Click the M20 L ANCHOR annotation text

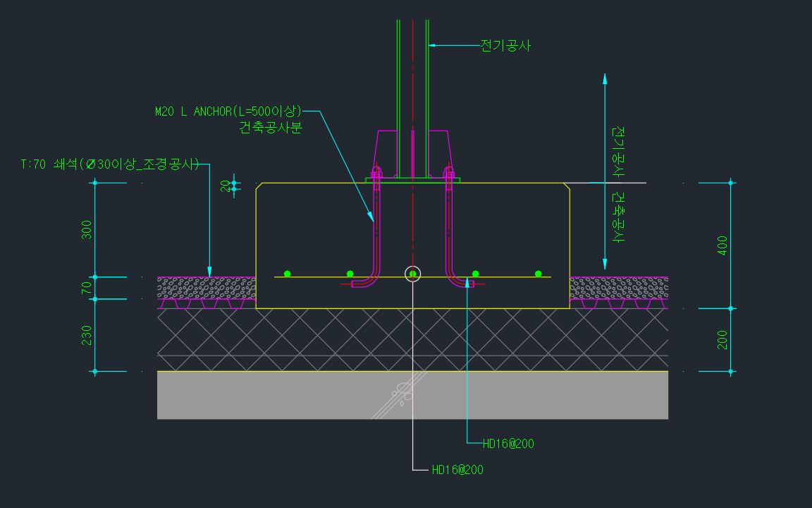click(228, 111)
